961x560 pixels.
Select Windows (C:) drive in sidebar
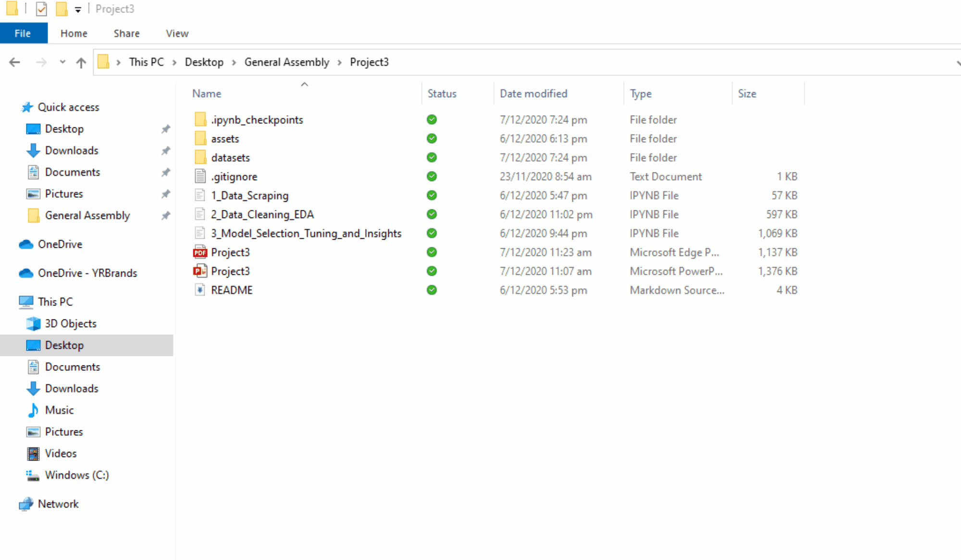coord(76,475)
